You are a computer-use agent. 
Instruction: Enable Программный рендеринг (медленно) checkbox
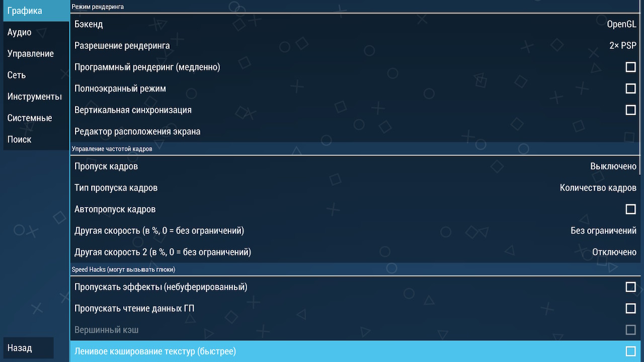tap(630, 67)
